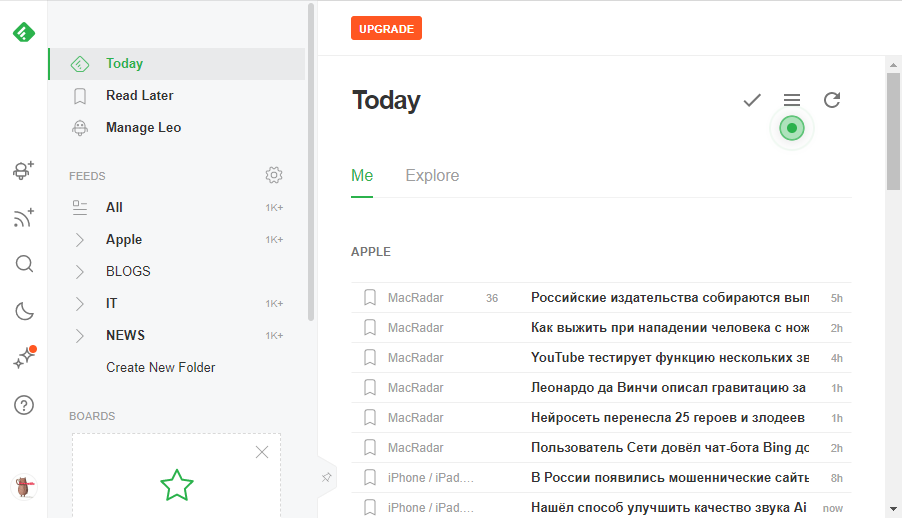This screenshot has height=518, width=902.
Task: Click the main content scrollbar thumb
Action: (893, 131)
